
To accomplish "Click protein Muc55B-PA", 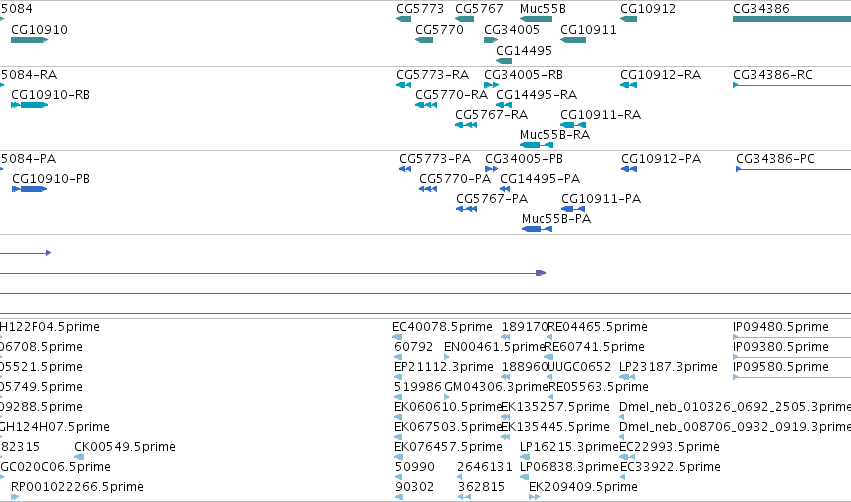I will [x=556, y=219].
